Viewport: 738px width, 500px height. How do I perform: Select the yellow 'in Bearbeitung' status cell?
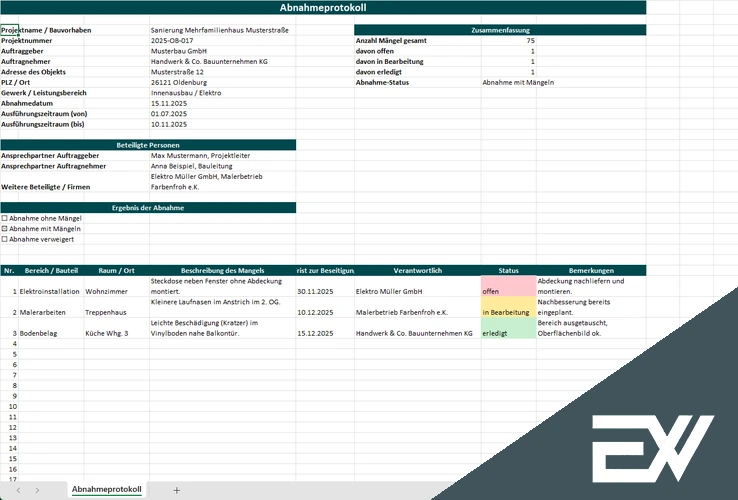point(508,307)
